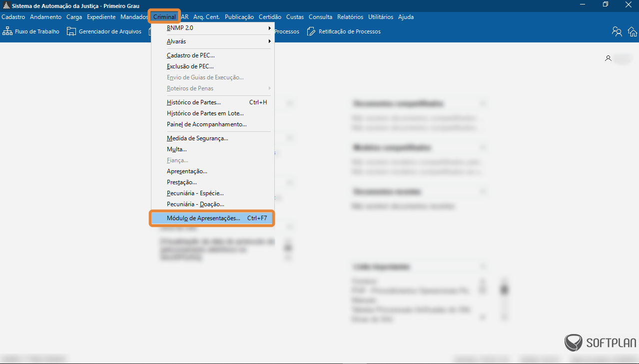Open the Consulta menu
The width and height of the screenshot is (639, 364).
click(320, 17)
